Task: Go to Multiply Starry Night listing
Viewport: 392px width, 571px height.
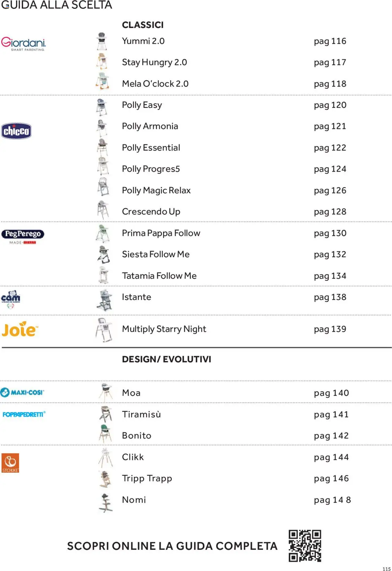Action: coord(164,329)
